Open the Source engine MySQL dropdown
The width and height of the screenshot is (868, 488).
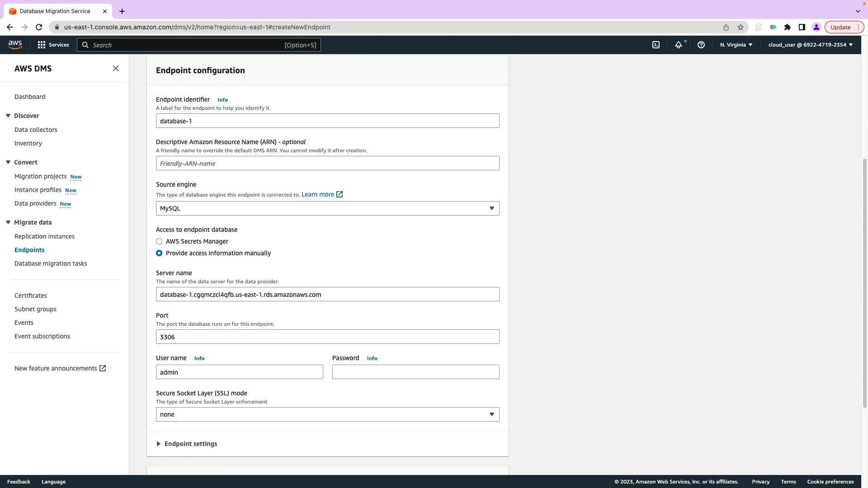pos(327,208)
